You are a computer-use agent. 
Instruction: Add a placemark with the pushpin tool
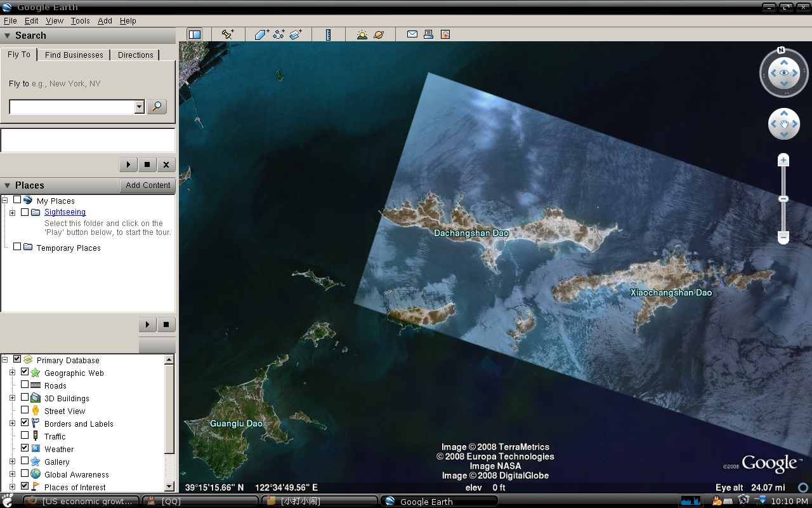coord(228,35)
